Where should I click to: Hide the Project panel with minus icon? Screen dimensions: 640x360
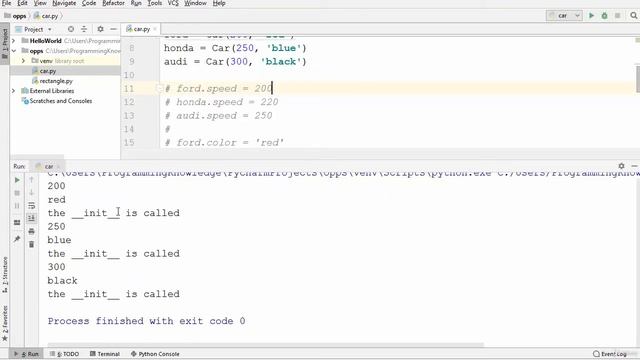pyautogui.click(x=113, y=29)
